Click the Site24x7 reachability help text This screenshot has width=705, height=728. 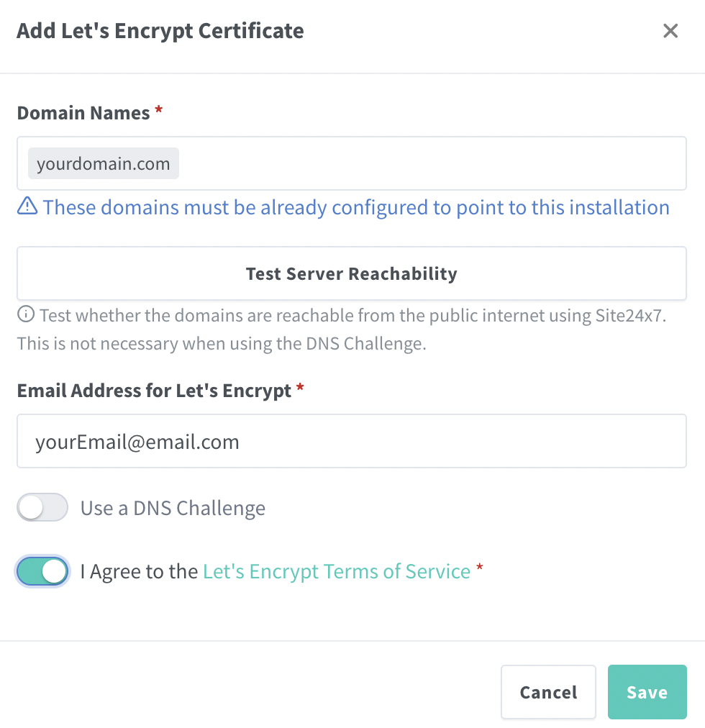342,329
